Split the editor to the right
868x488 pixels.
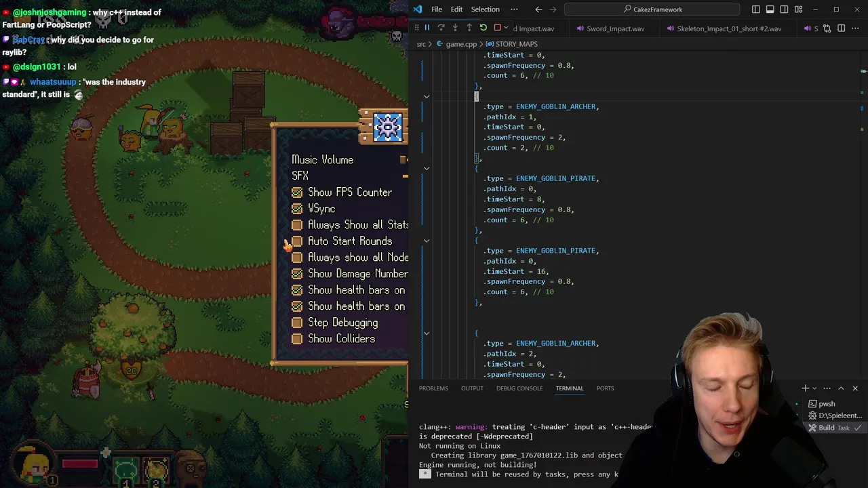point(842,28)
